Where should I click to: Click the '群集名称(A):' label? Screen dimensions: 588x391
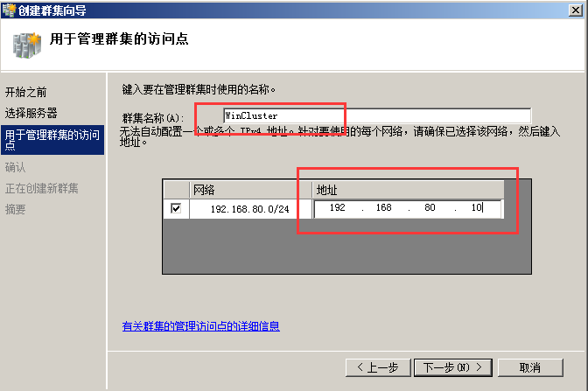coord(153,118)
